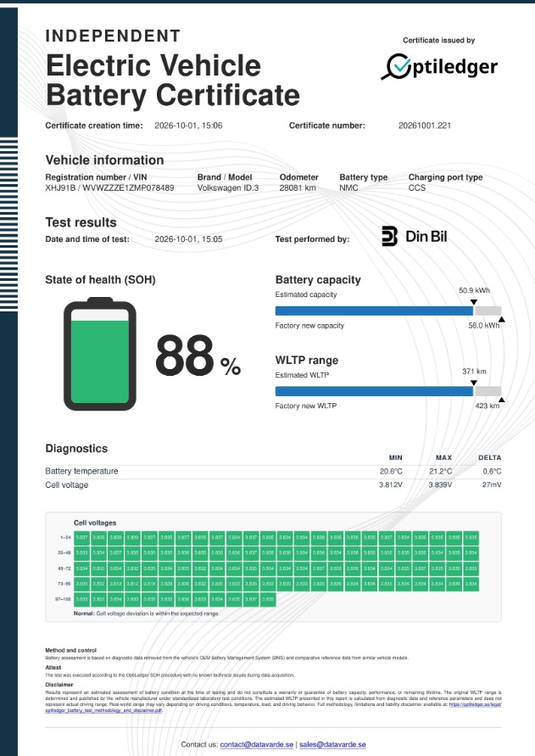Viewport: 535px width, 756px height.
Task: Click the Optiledger logo magnifier checkmark icon
Action: pos(396,66)
